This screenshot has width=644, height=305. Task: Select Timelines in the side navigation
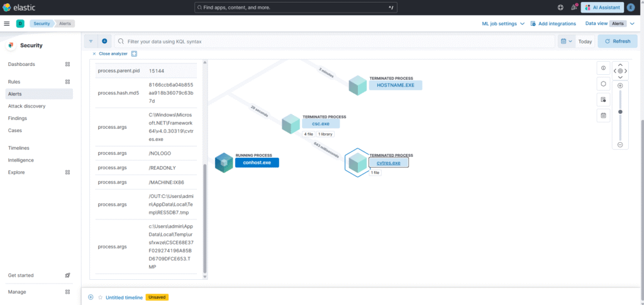pos(19,148)
